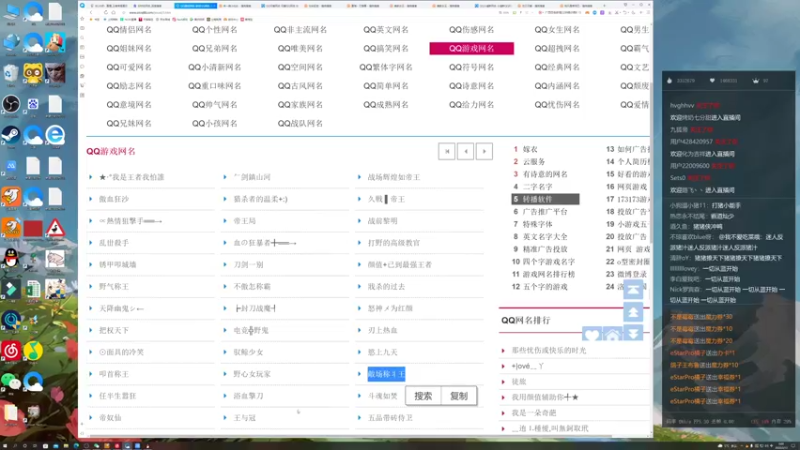
Task: Open the 游戏网名排行榜 ranking link
Action: (549, 274)
